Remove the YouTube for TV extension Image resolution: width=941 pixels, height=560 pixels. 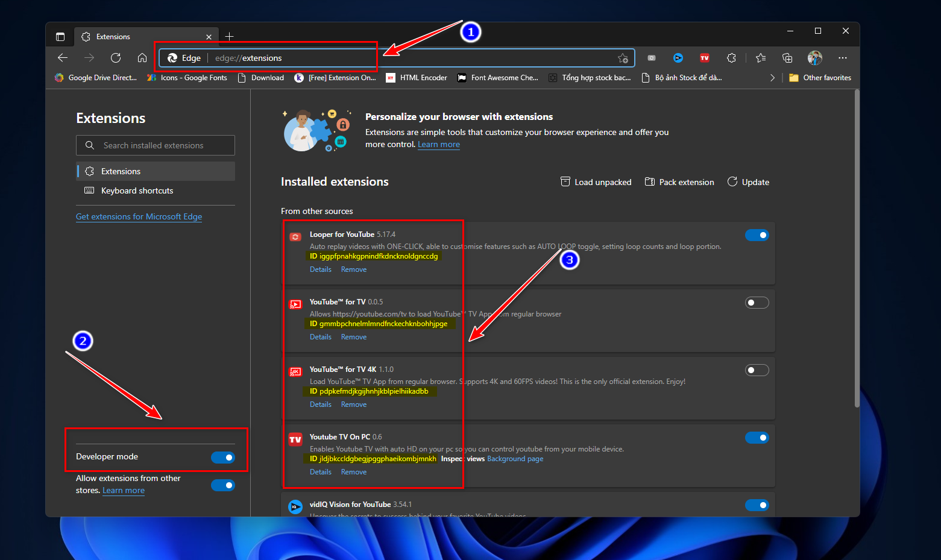click(x=354, y=337)
